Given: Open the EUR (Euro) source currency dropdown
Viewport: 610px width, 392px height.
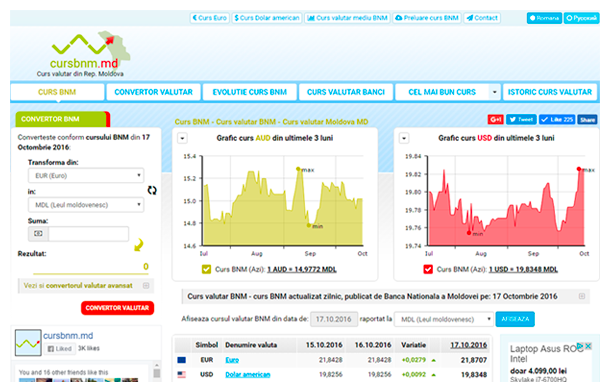Looking at the screenshot, I should point(86,176).
